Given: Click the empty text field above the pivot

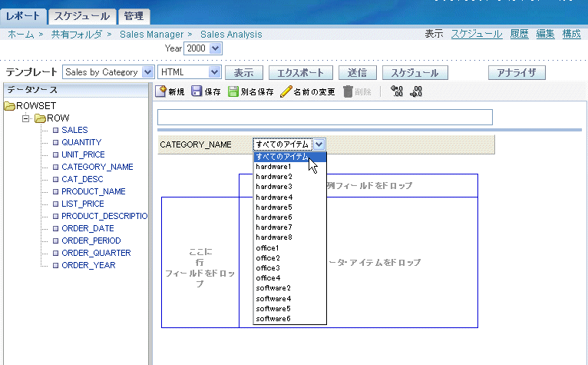Looking at the screenshot, I should click(x=325, y=117).
